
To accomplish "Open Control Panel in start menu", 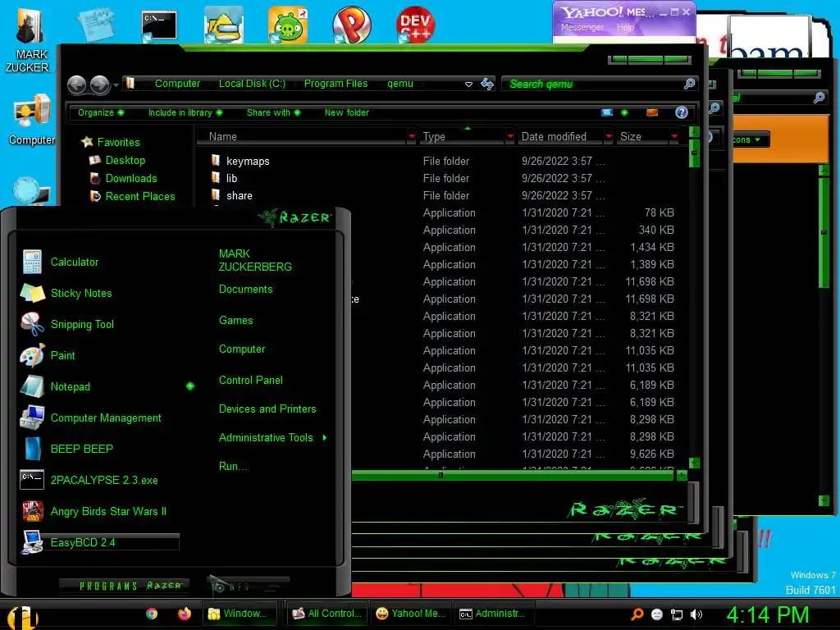I will (x=251, y=381).
